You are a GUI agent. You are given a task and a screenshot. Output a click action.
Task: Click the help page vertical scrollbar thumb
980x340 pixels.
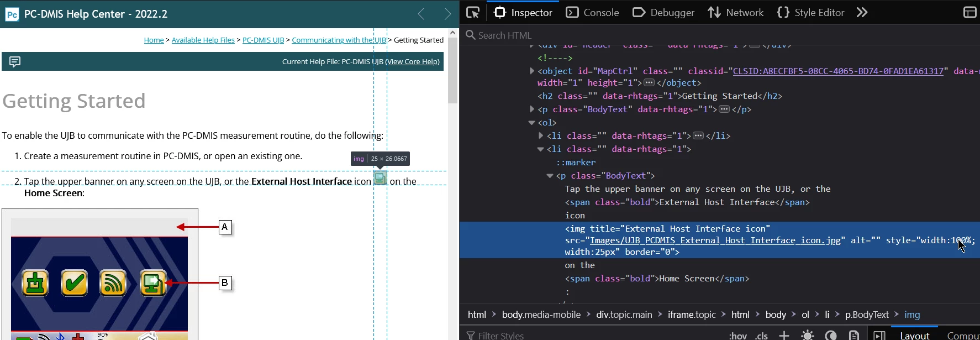453,71
